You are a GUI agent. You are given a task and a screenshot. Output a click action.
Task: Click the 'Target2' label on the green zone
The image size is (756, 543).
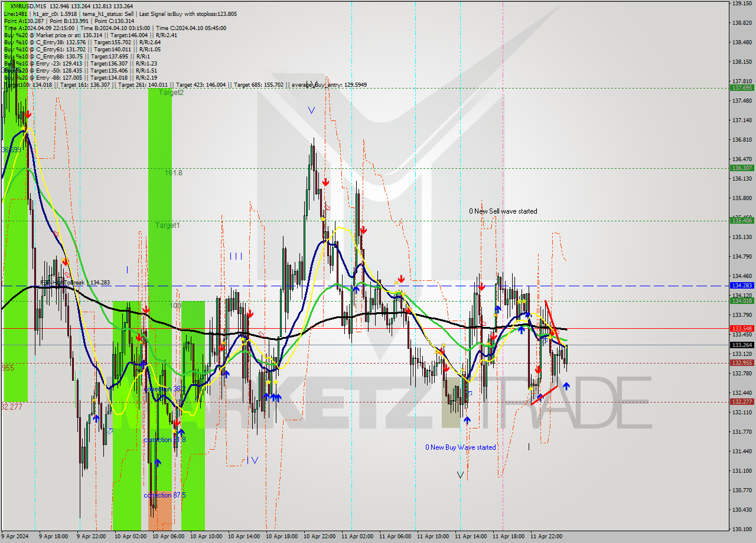click(171, 93)
